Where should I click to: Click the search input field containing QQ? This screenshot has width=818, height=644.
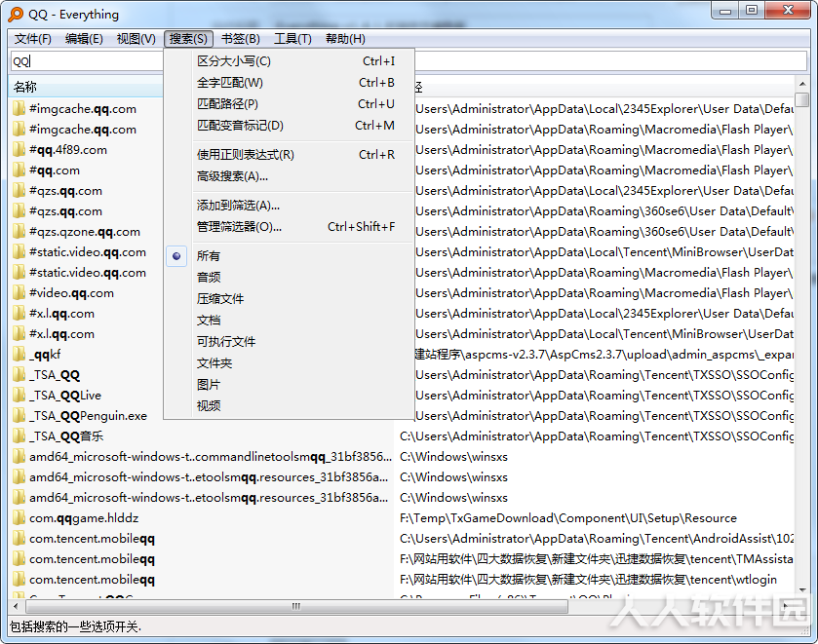pyautogui.click(x=409, y=61)
